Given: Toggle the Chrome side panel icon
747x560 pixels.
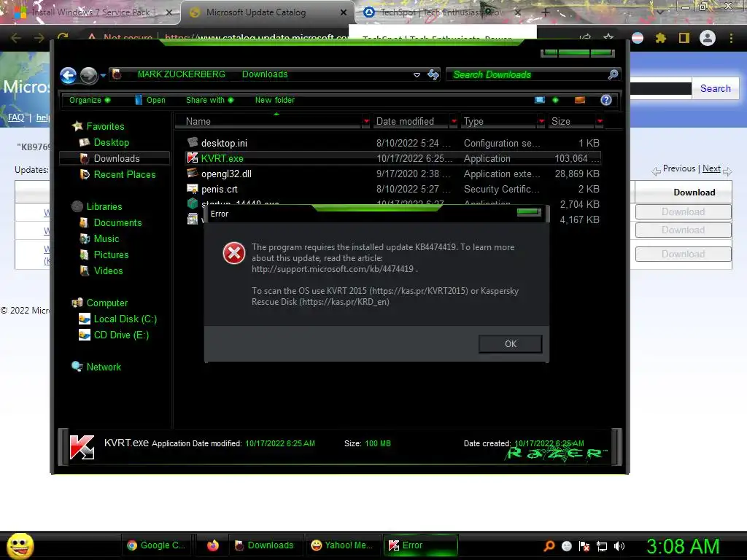Looking at the screenshot, I should coord(684,38).
